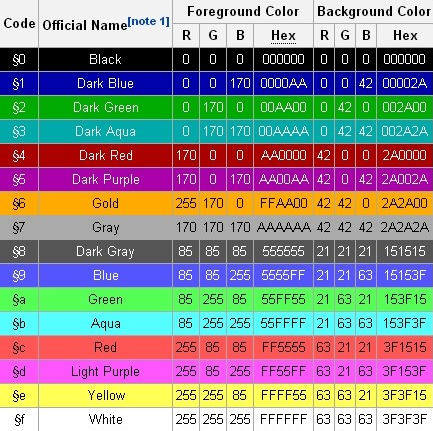Click the Dark Aqua name cell
Screen dimensions: 433x431
pyautogui.click(x=105, y=131)
